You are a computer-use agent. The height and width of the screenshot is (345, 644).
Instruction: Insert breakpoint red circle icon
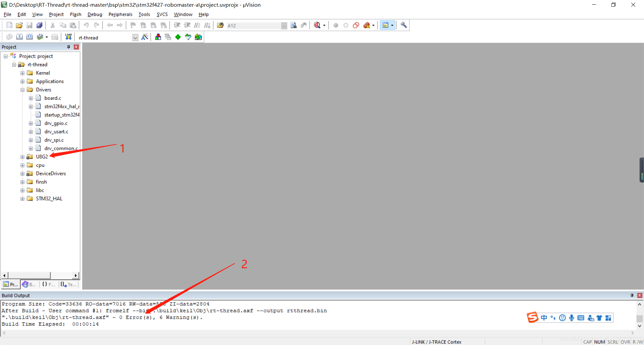(x=336, y=25)
